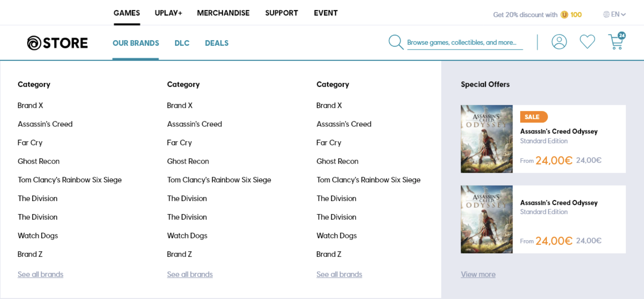Go to the UPLAY+ tab
This screenshot has height=299, width=644.
[168, 13]
